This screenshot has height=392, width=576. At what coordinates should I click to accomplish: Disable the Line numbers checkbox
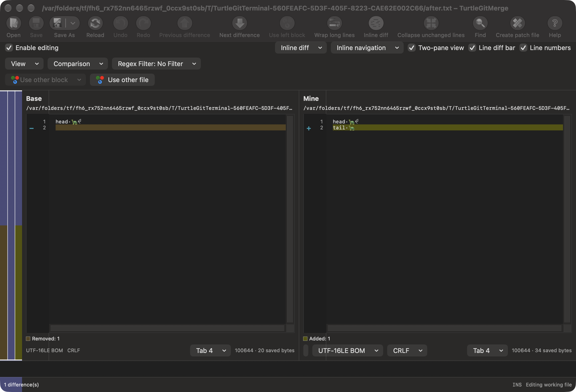523,48
